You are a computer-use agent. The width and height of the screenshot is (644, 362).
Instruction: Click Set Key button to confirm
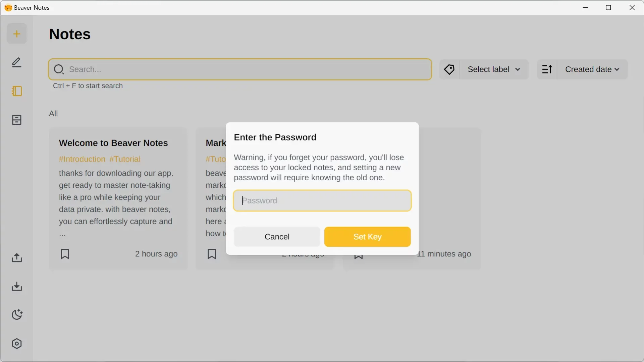click(368, 236)
